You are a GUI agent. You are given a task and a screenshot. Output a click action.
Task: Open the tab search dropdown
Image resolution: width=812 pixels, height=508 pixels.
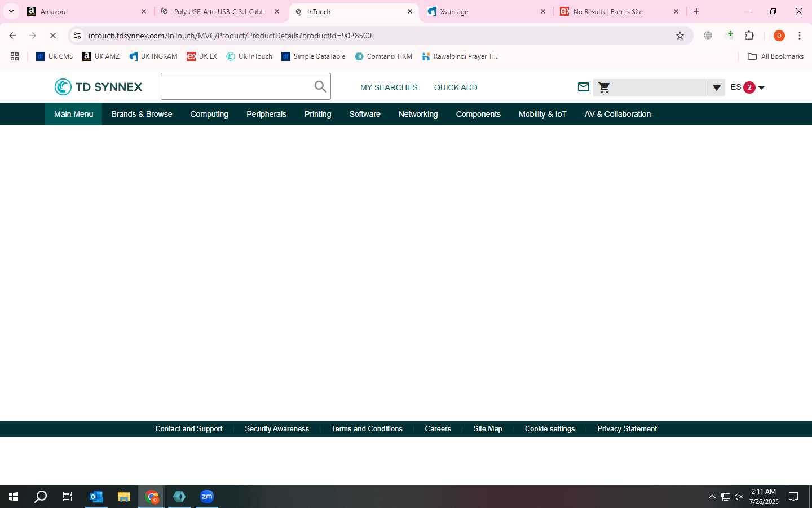click(11, 11)
